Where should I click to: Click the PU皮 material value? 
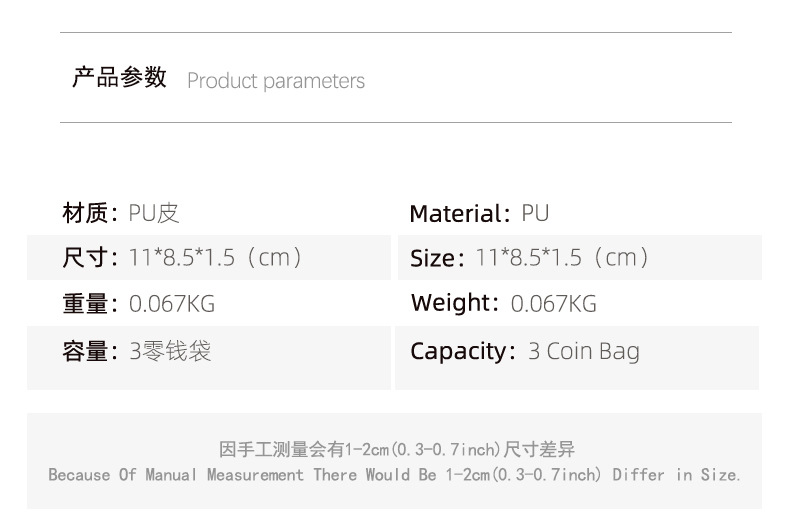154,213
